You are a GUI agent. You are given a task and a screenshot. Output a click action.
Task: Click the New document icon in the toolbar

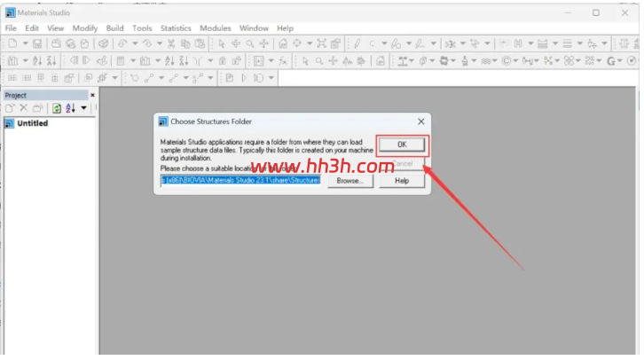pyautogui.click(x=12, y=43)
